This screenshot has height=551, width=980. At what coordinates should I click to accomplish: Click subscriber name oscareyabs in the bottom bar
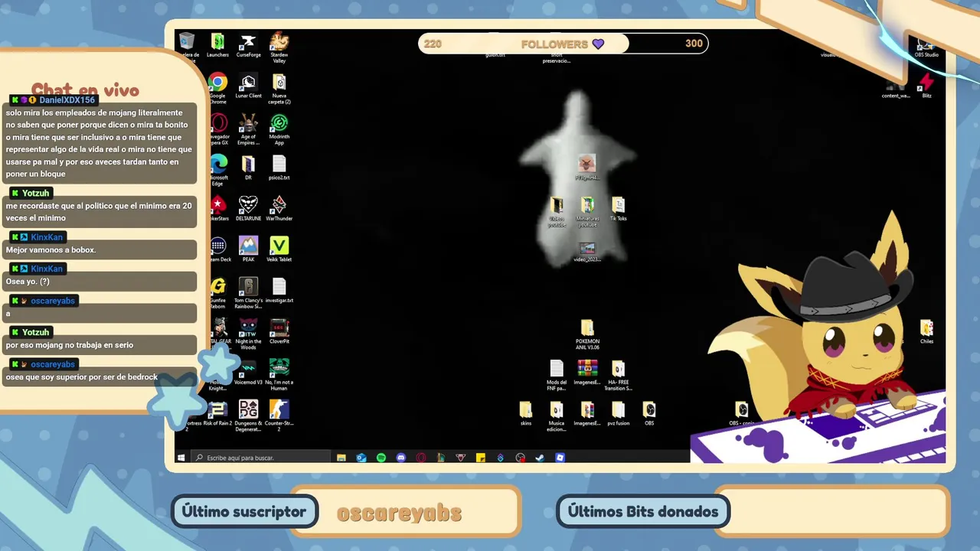(x=399, y=514)
